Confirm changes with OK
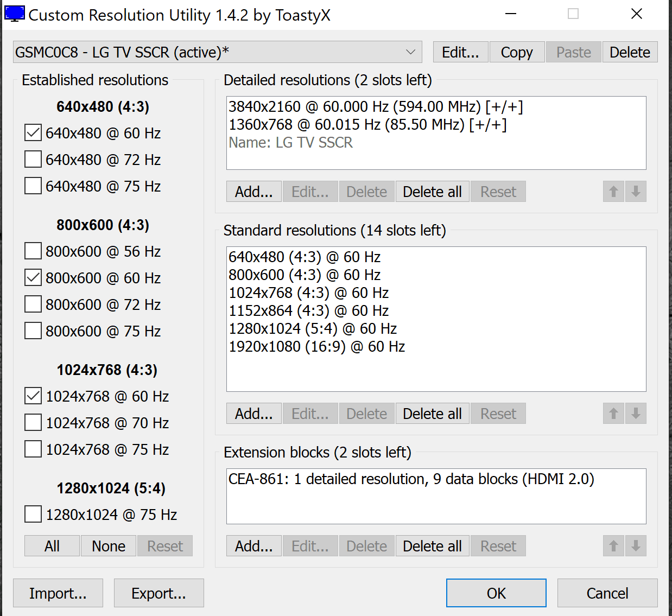Image resolution: width=672 pixels, height=616 pixels. (496, 593)
